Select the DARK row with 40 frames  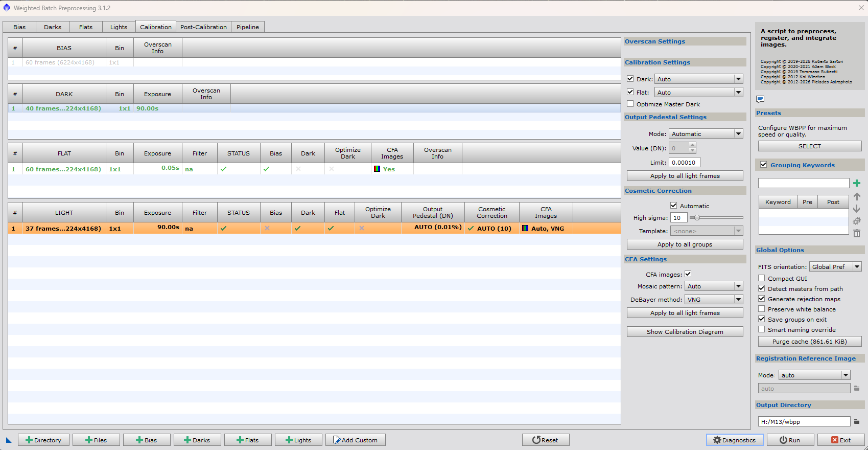point(314,108)
